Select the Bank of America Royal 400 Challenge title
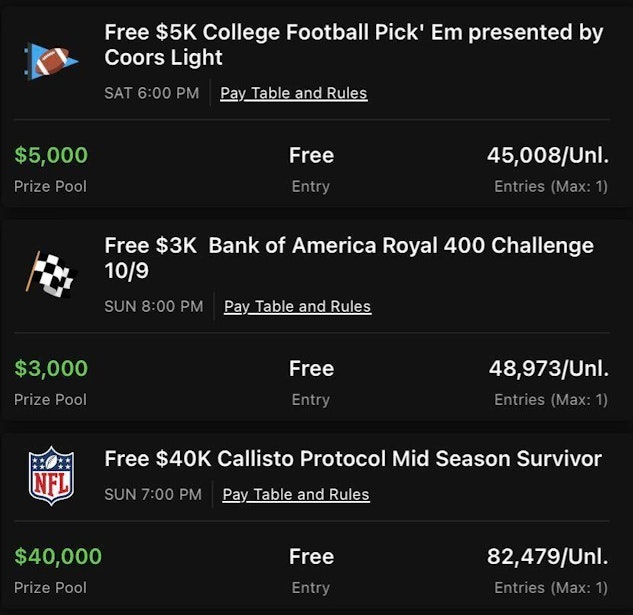Screen dimensions: 633x615 [348, 258]
